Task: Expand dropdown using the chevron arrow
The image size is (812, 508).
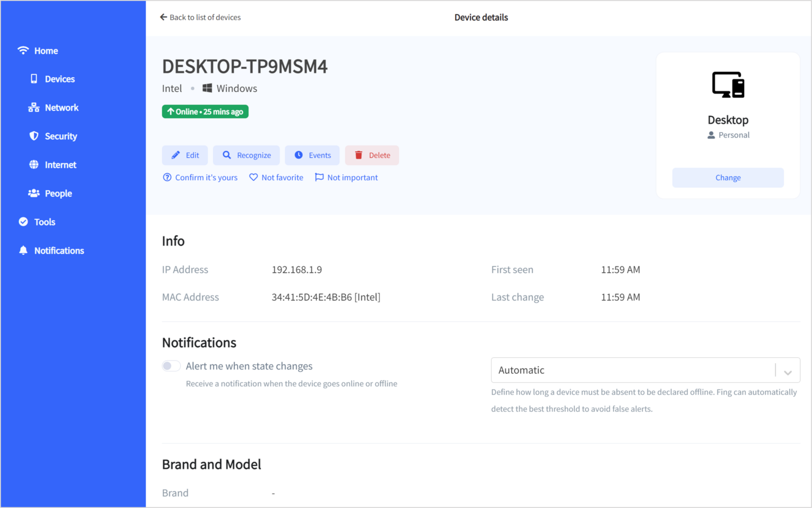Action: point(788,372)
